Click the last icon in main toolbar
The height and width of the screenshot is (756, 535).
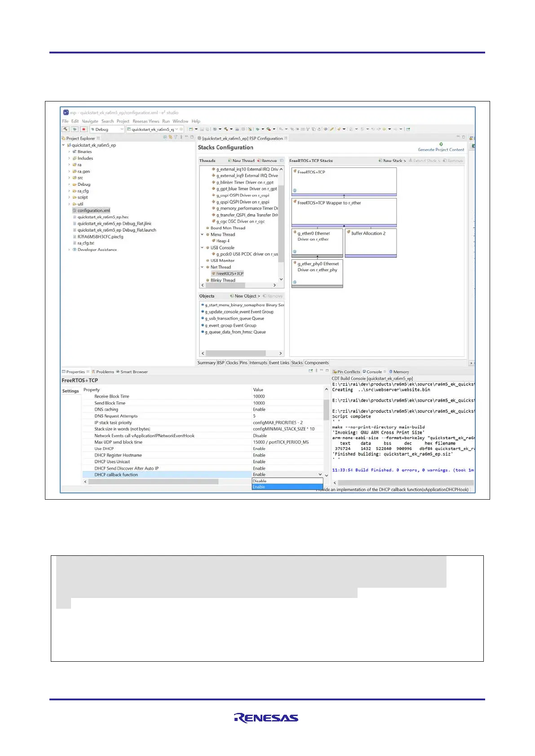pos(408,129)
